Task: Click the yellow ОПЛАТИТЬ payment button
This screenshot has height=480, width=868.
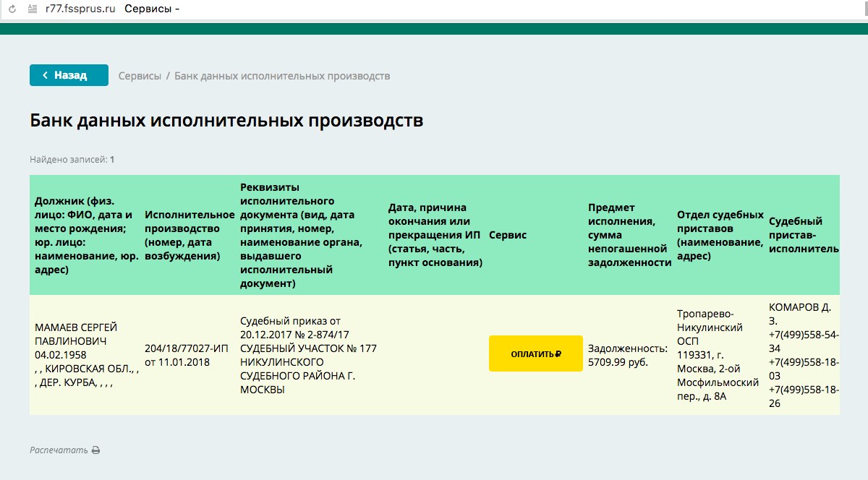Action: 535,353
